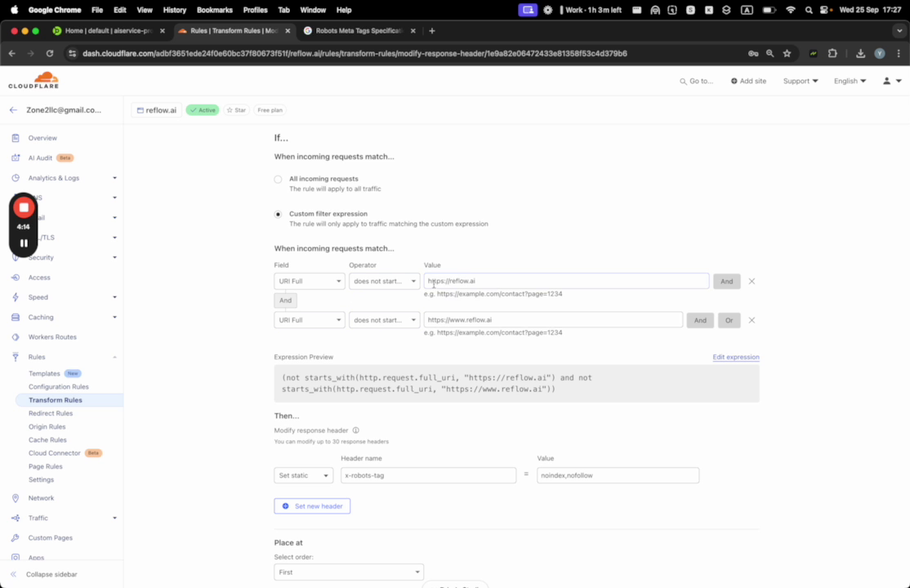Collapse the Rules sidebar section
Viewport: 910px width, 588px height.
pos(114,357)
